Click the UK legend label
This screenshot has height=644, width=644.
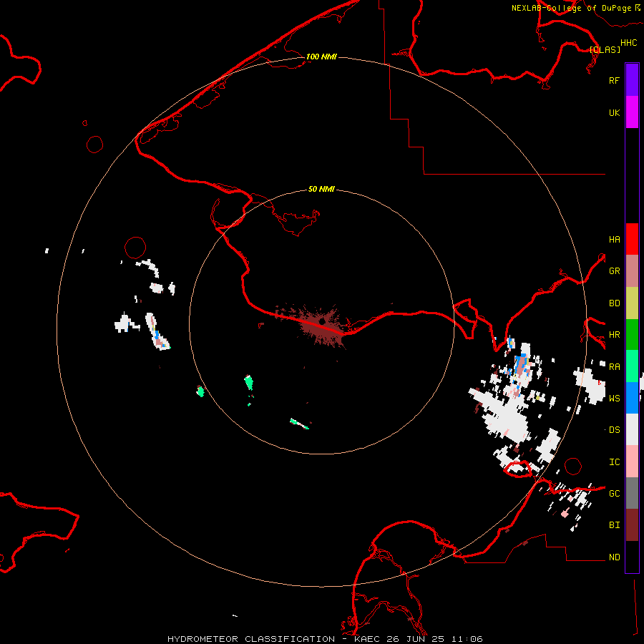tap(614, 112)
